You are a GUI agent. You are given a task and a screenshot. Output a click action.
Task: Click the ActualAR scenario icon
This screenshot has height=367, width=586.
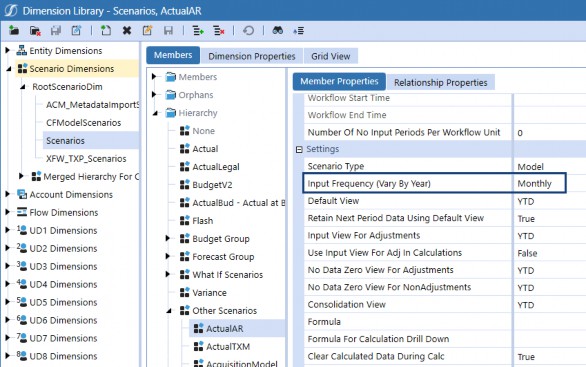[x=198, y=328]
